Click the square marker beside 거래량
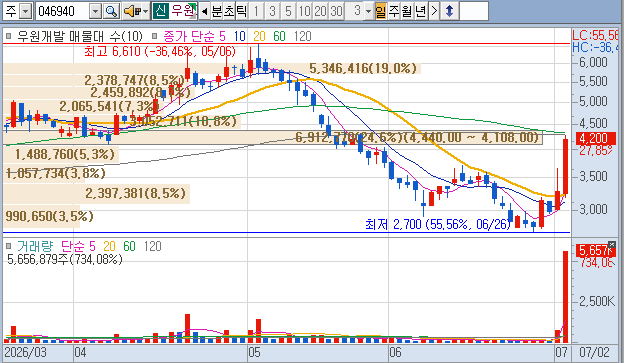624x363 pixels. pos(8,246)
